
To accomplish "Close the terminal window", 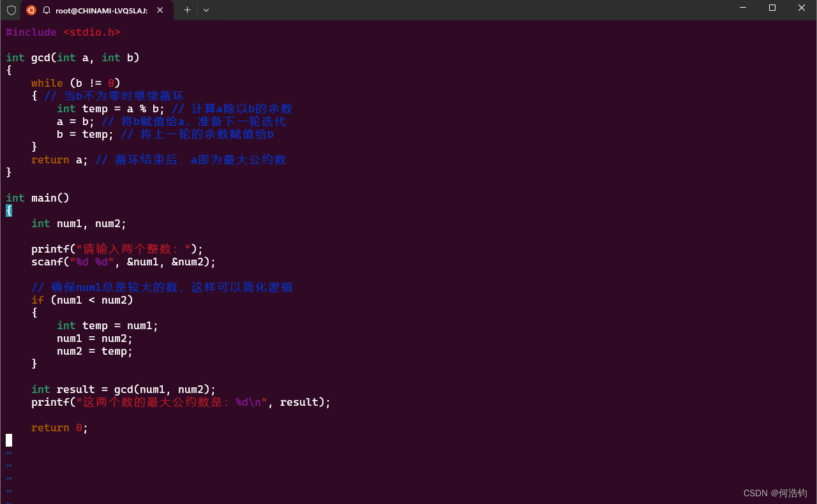I will coord(802,8).
